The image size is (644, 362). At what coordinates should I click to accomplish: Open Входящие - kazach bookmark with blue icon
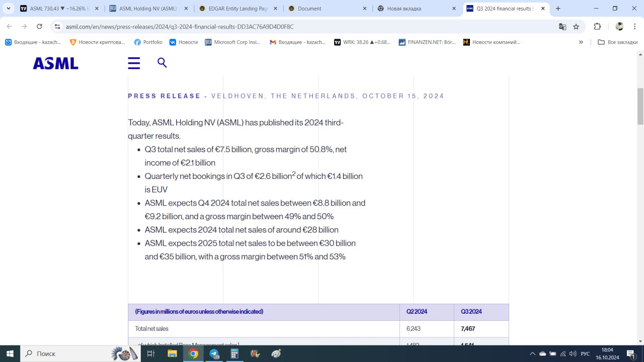coord(33,42)
